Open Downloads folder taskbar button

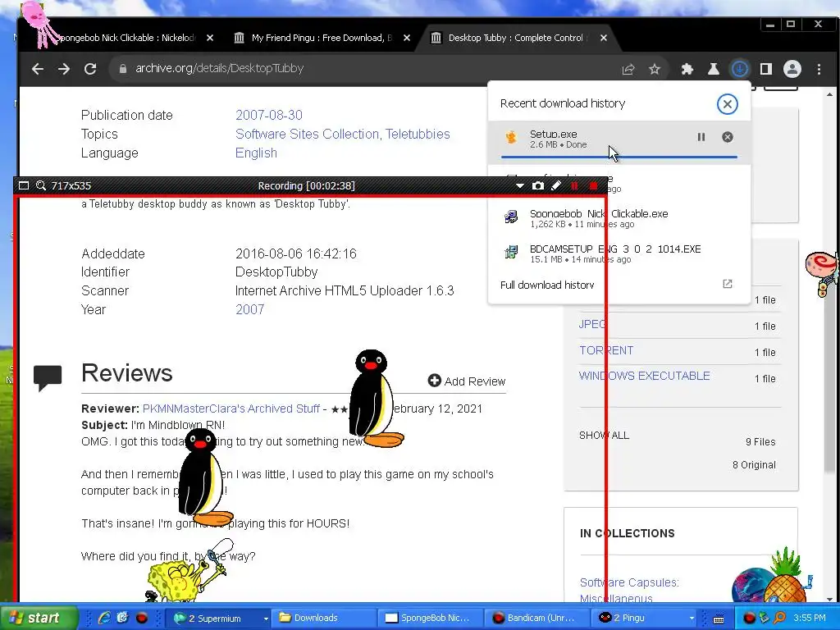(x=323, y=619)
